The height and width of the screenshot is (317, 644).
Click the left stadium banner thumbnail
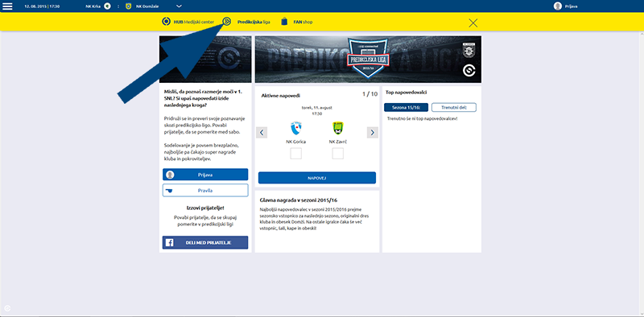click(x=205, y=60)
